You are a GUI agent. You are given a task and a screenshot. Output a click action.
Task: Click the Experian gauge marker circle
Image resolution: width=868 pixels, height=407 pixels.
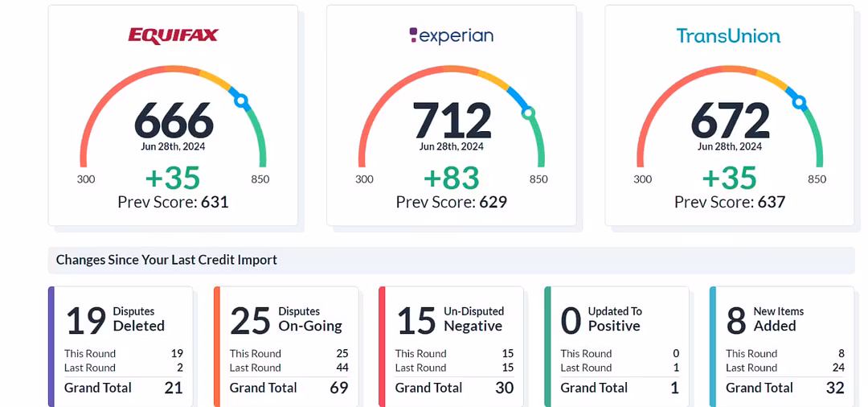pos(529,113)
